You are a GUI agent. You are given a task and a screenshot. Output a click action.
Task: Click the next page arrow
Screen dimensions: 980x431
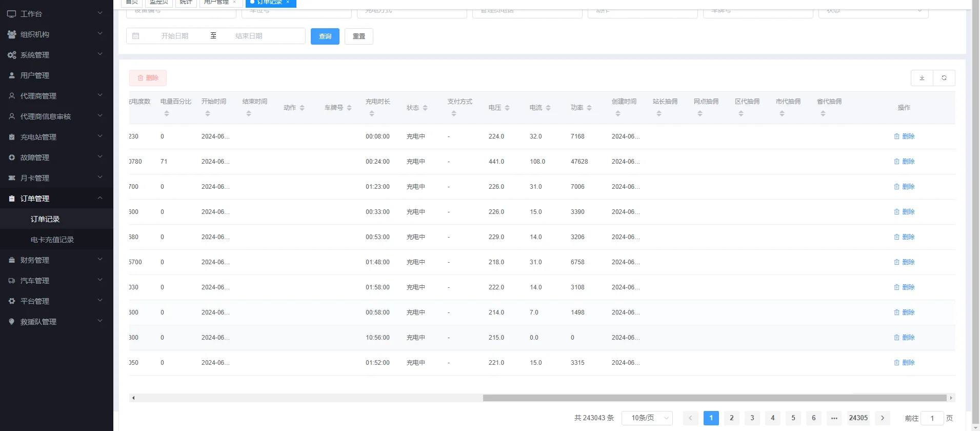(x=883, y=418)
